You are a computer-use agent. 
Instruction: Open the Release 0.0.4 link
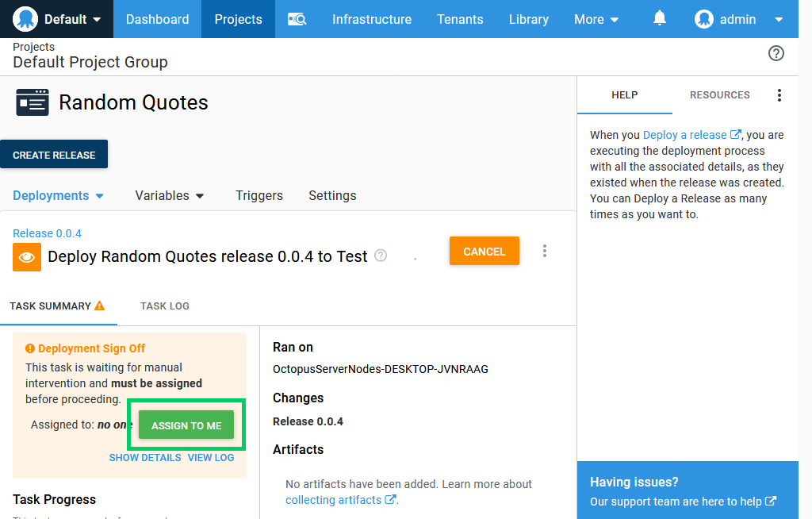click(47, 233)
